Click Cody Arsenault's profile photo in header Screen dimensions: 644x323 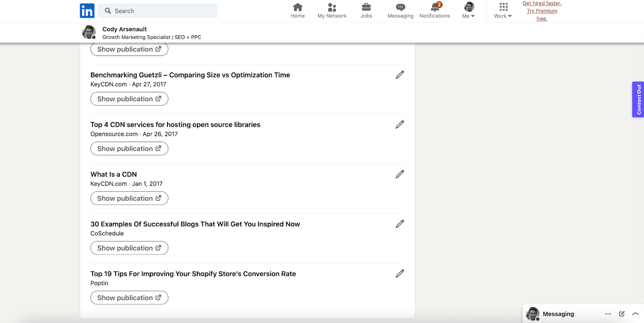[89, 32]
